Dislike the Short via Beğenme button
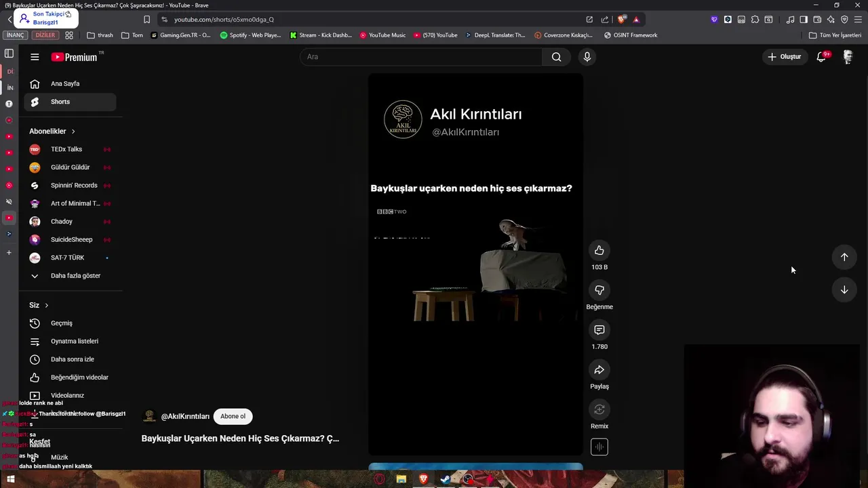 coord(599,290)
